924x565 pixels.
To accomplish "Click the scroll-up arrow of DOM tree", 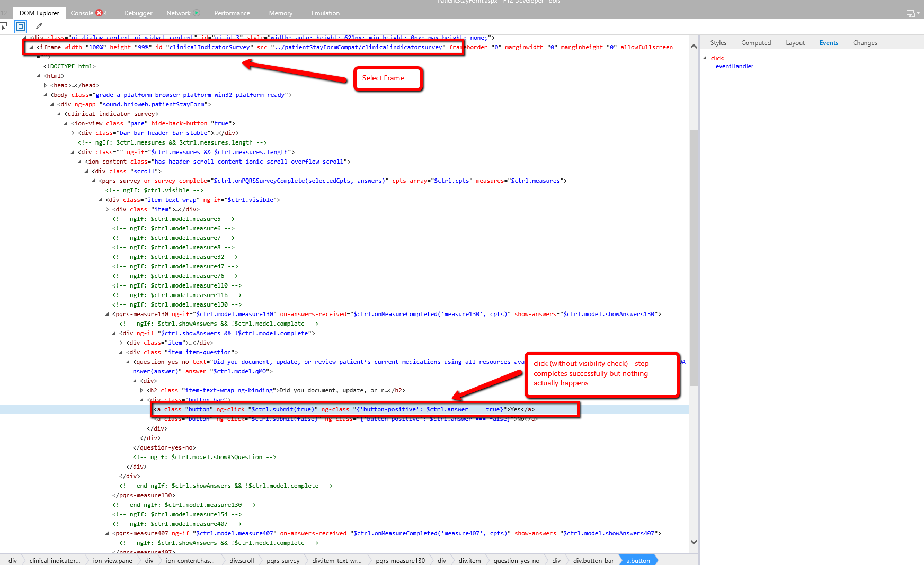I will (x=694, y=47).
